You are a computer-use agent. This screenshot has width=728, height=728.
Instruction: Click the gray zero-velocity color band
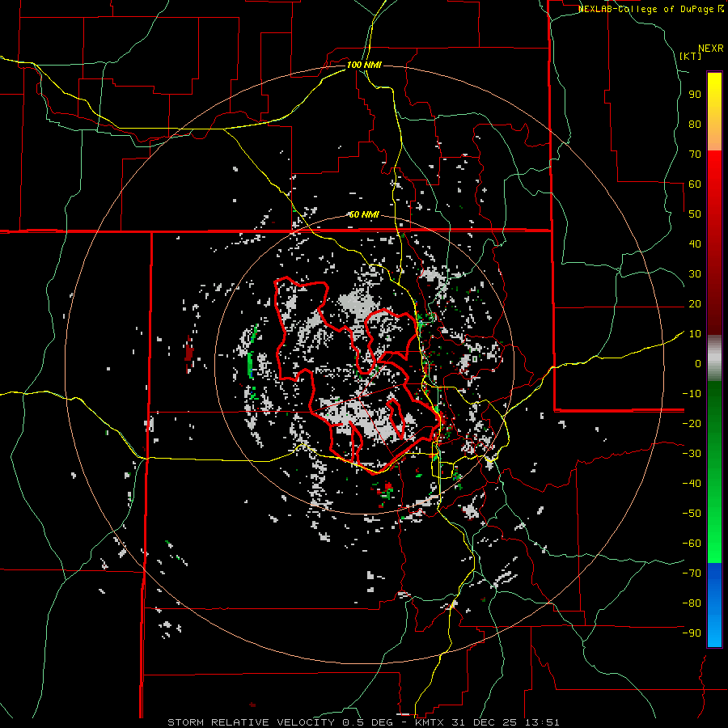point(714,356)
